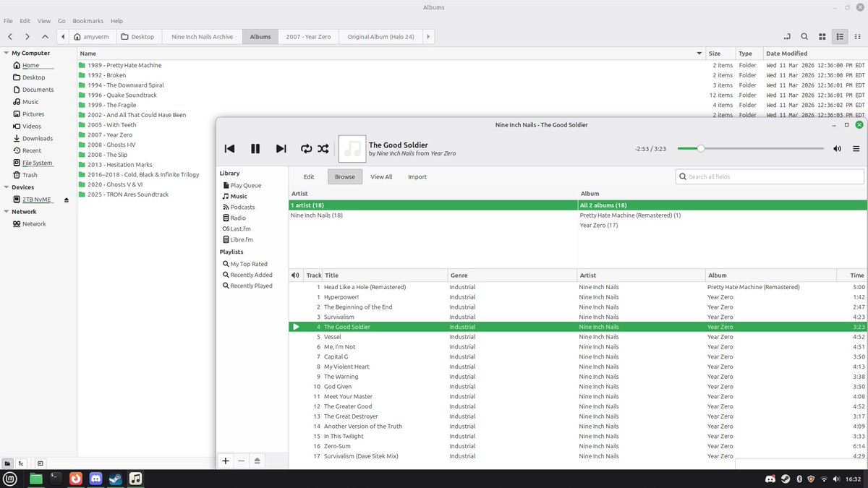Image resolution: width=868 pixels, height=488 pixels.
Task: Show the places sidebar pane button
Action: click(7, 463)
